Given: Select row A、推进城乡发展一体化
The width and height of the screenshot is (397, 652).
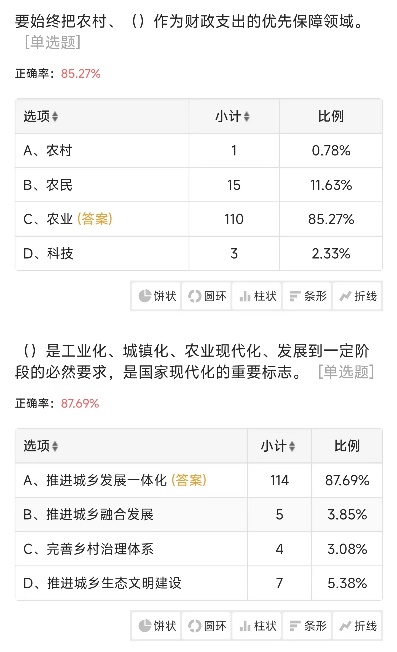Looking at the screenshot, I should click(x=199, y=480).
